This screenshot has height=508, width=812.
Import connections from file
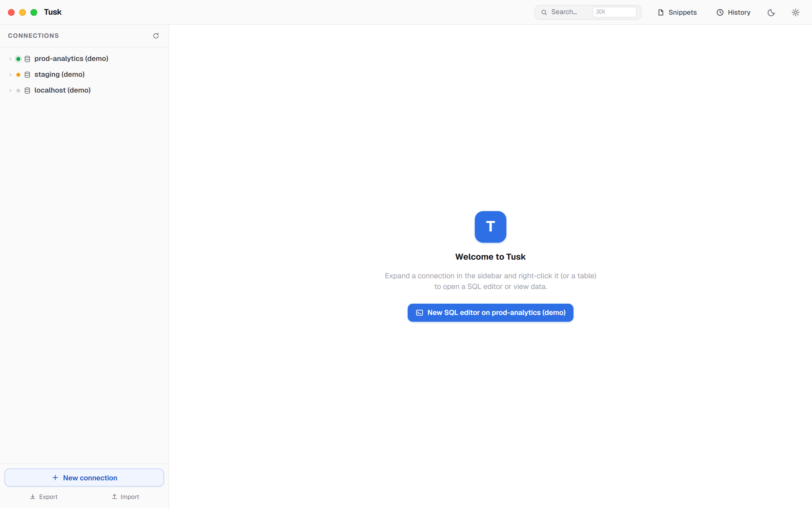125,497
